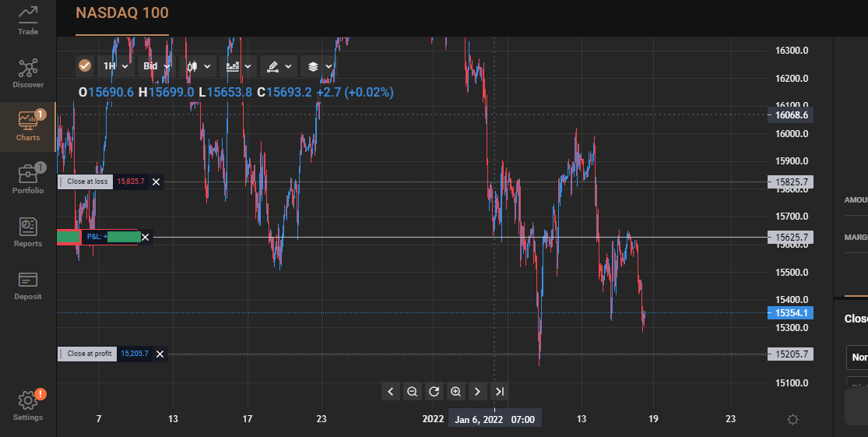Open the Deposit section in sidebar

click(x=28, y=285)
